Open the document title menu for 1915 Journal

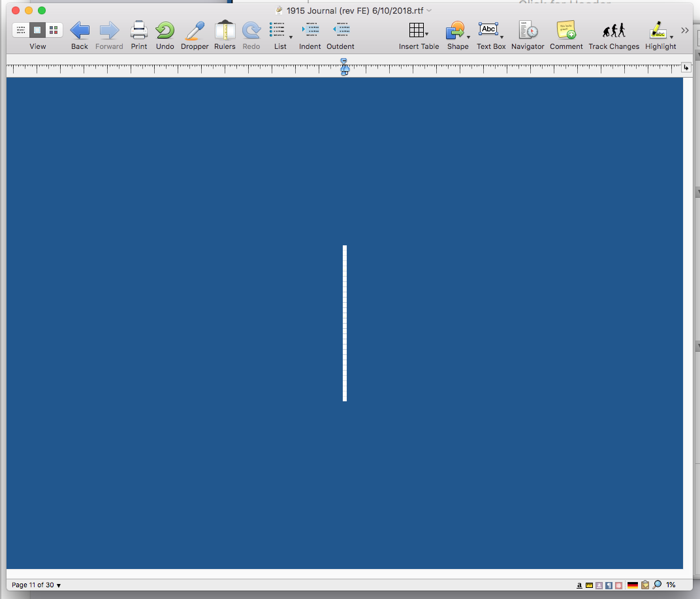tap(429, 10)
